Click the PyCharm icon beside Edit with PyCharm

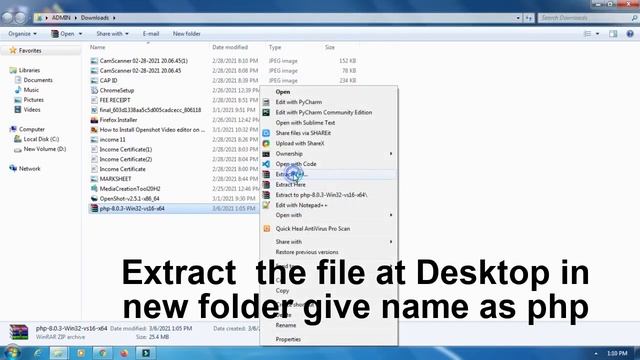coord(266,102)
